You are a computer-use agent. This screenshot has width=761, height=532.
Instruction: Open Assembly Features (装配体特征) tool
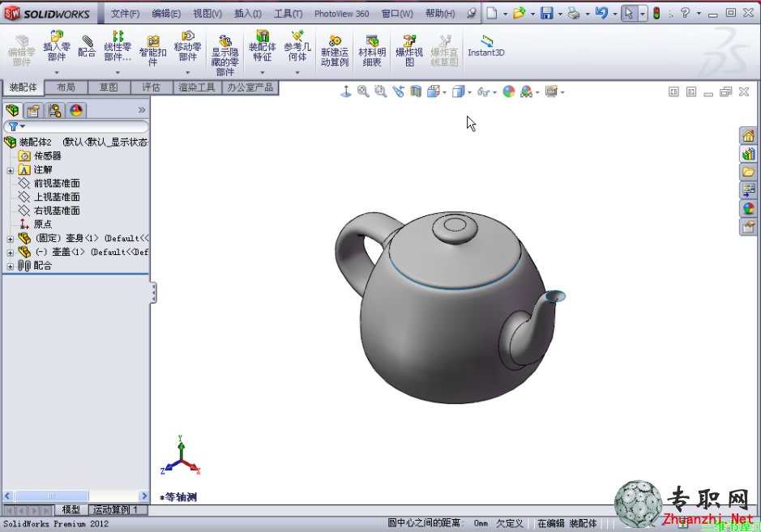pyautogui.click(x=262, y=45)
